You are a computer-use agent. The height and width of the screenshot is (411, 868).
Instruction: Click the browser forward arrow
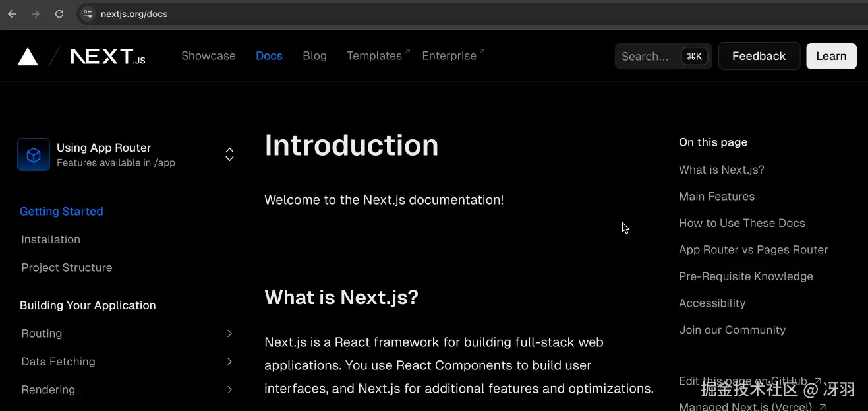click(36, 14)
